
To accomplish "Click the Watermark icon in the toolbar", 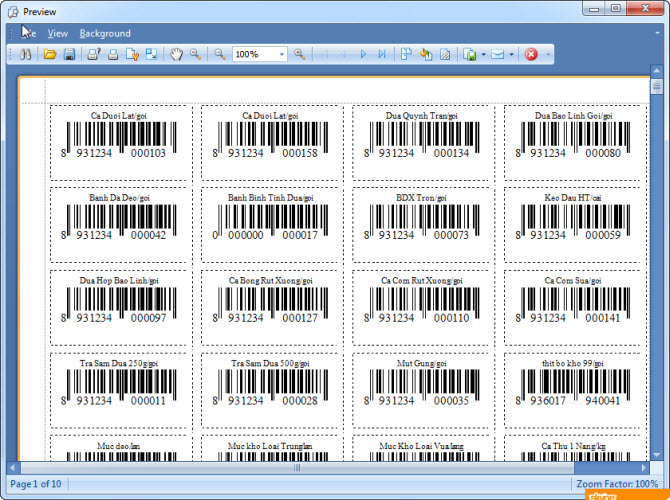I will tap(445, 54).
